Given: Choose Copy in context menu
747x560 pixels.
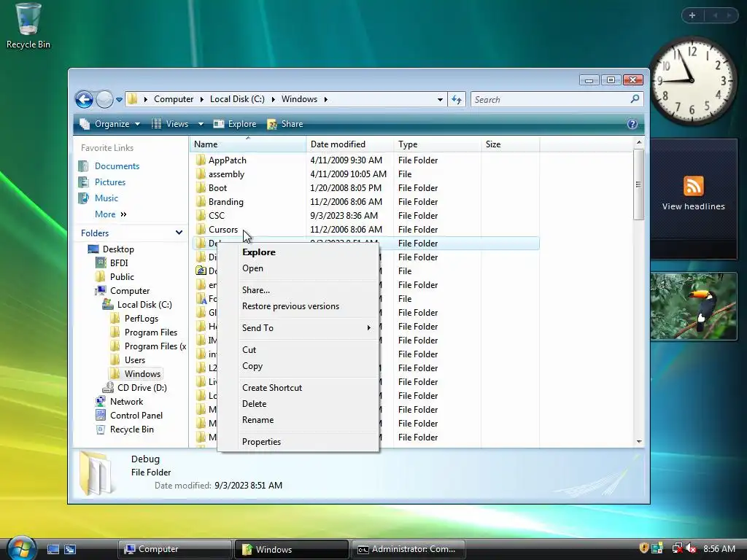Looking at the screenshot, I should pyautogui.click(x=298, y=366).
